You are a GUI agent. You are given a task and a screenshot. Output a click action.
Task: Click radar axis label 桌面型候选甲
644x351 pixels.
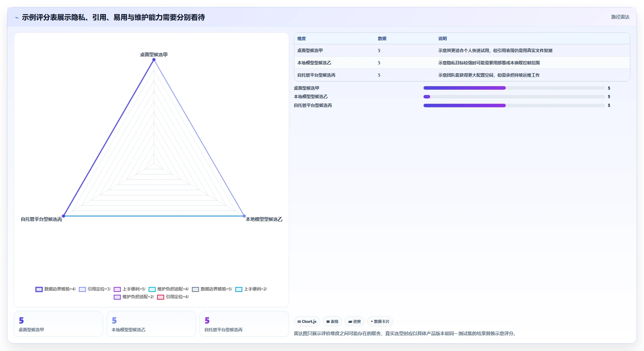[154, 55]
